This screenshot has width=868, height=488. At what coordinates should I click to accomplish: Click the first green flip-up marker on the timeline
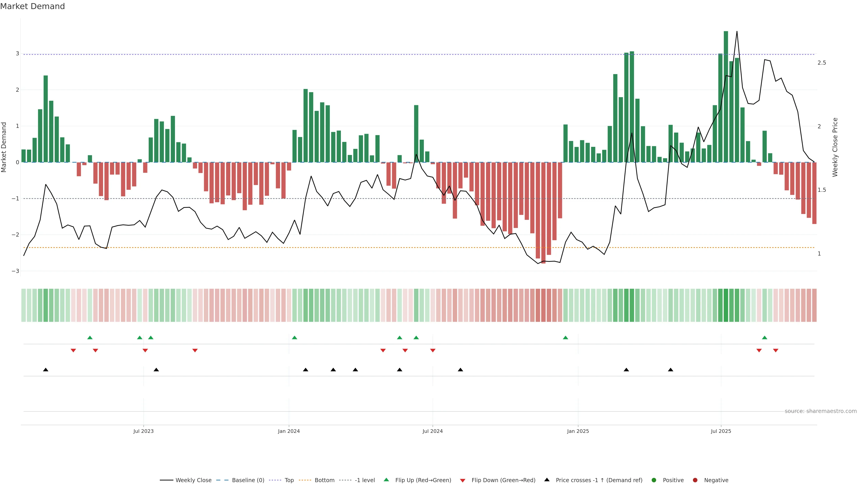(x=90, y=338)
